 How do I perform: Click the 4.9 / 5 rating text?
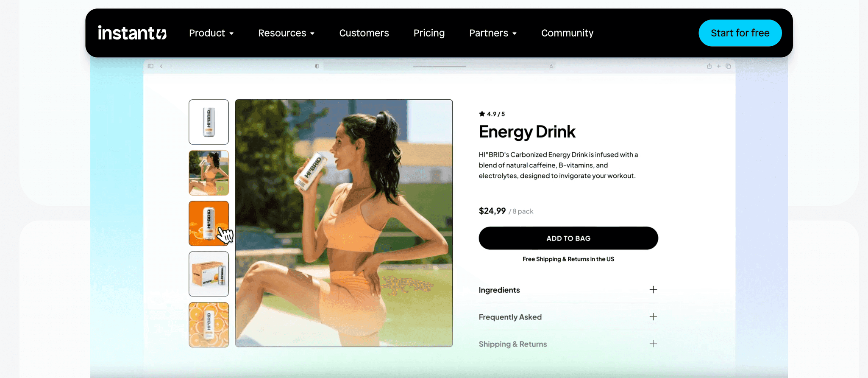point(496,114)
